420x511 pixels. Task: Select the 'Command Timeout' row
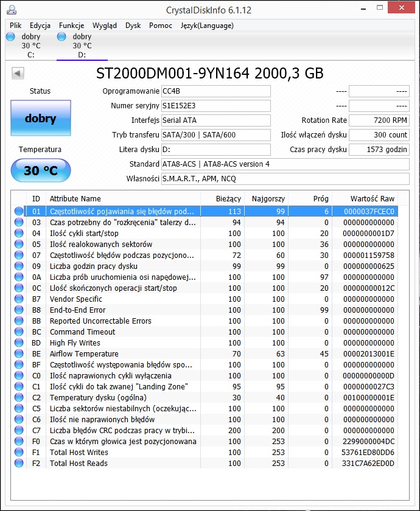(x=205, y=332)
